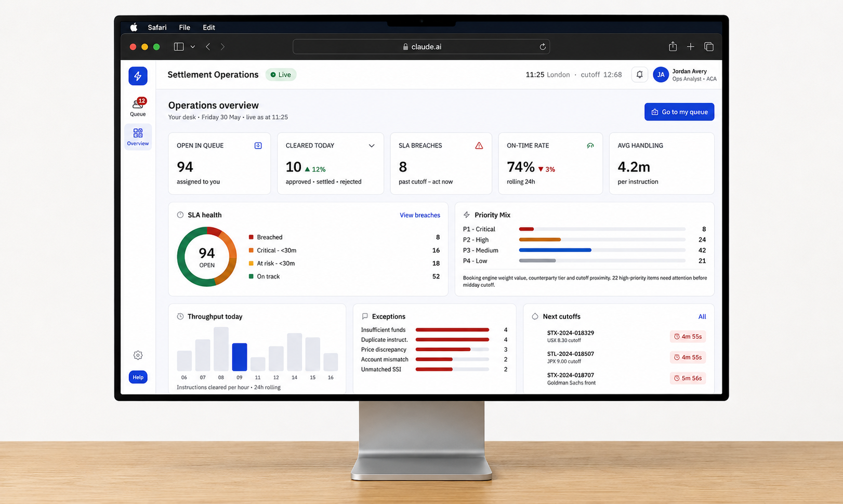
Task: Click the 4m 55s timer for STL-2024-018507
Action: [688, 357]
